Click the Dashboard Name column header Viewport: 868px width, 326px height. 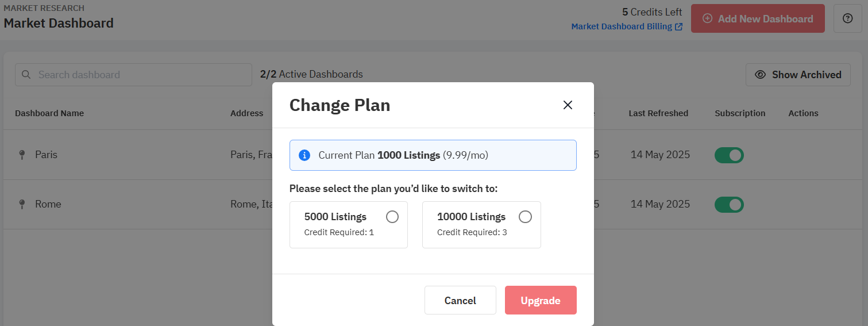pos(49,113)
